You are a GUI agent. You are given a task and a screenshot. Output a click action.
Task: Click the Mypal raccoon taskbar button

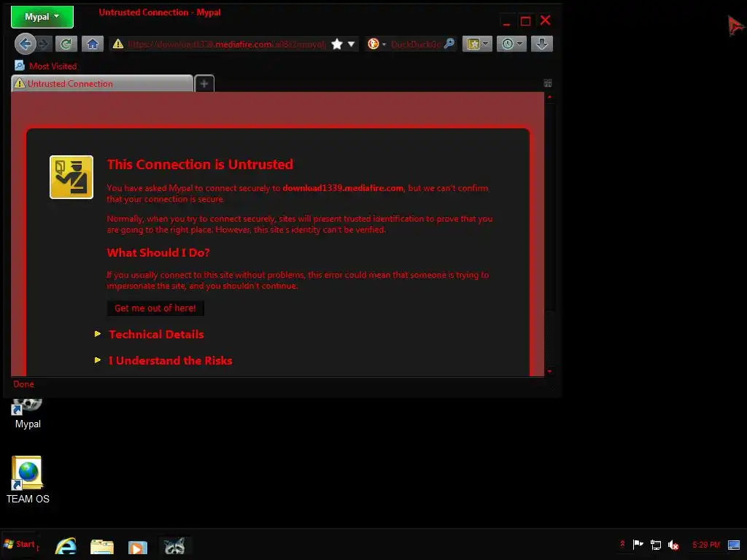(x=174, y=546)
